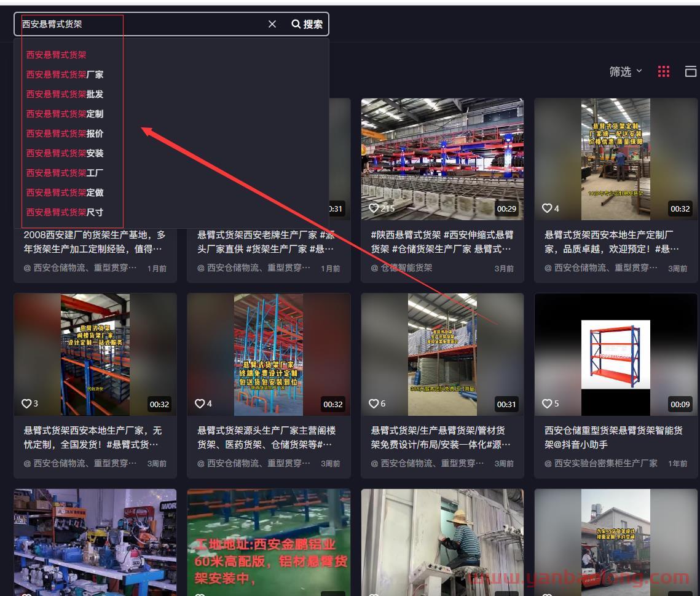Expand the 筛选 filter dropdown
The image size is (700, 596).
coord(626,72)
